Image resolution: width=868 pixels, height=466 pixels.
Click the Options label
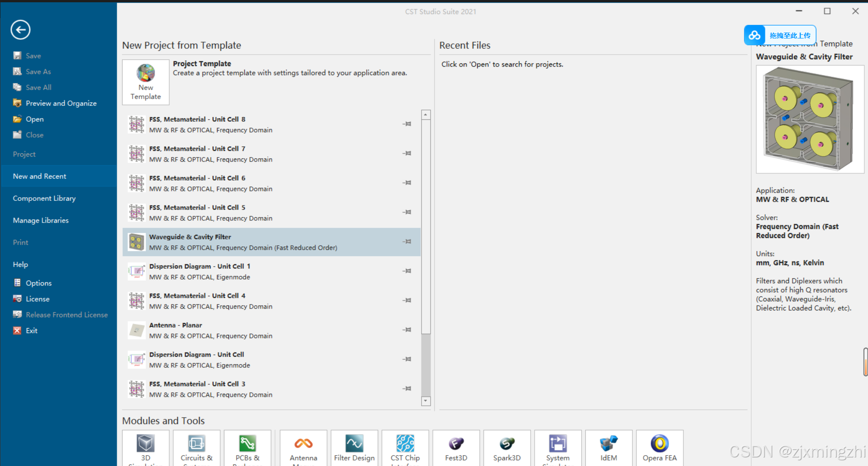pyautogui.click(x=38, y=283)
